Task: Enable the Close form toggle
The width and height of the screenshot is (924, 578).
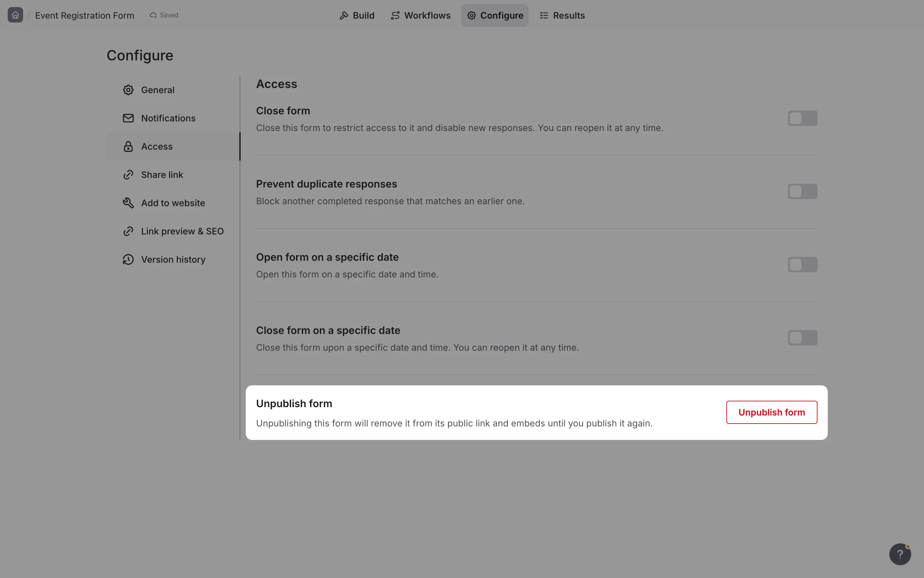Action: [x=802, y=118]
